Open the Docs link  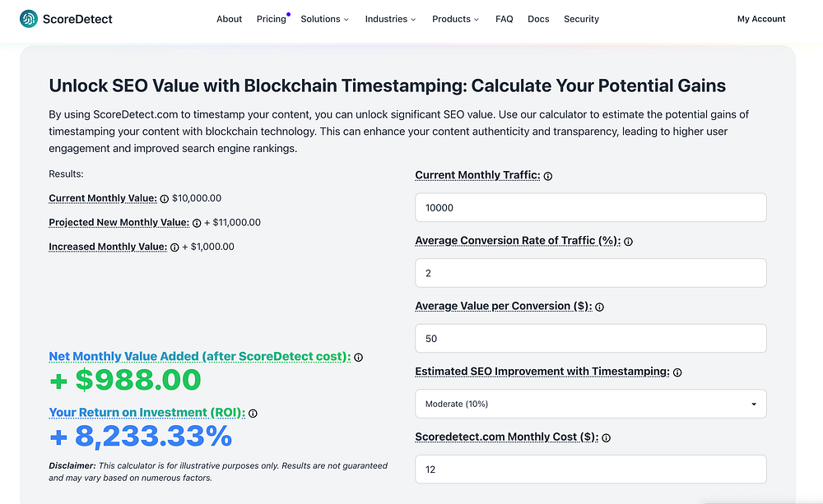538,19
